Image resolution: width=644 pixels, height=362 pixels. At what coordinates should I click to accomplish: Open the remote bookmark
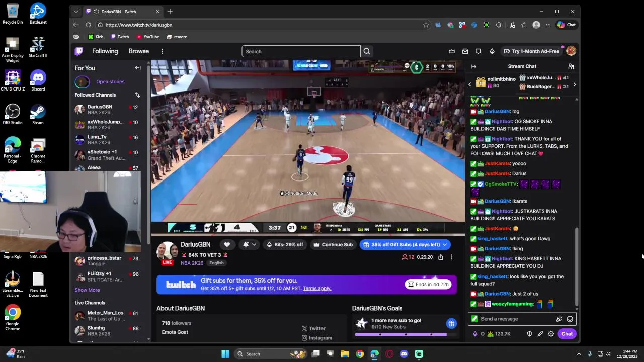click(x=177, y=37)
